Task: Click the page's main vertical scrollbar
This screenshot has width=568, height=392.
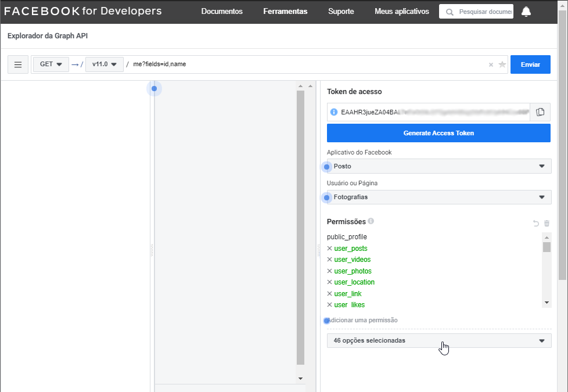Action: [562, 145]
